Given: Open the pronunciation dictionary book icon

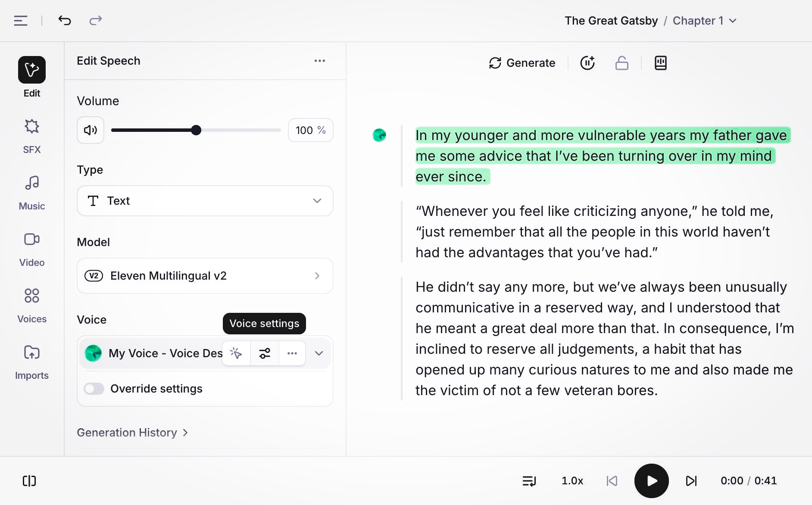Looking at the screenshot, I should coord(660,63).
